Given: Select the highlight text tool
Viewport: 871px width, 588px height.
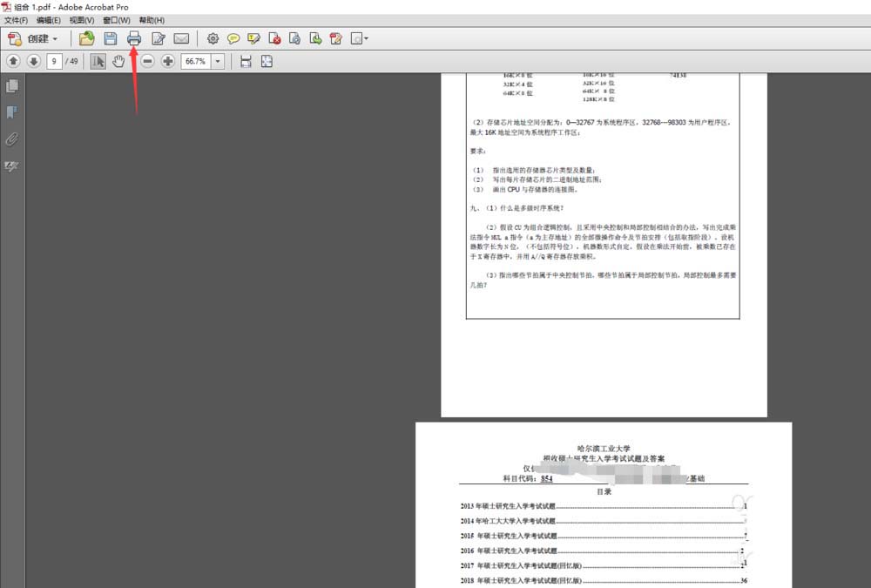Looking at the screenshot, I should 253,38.
